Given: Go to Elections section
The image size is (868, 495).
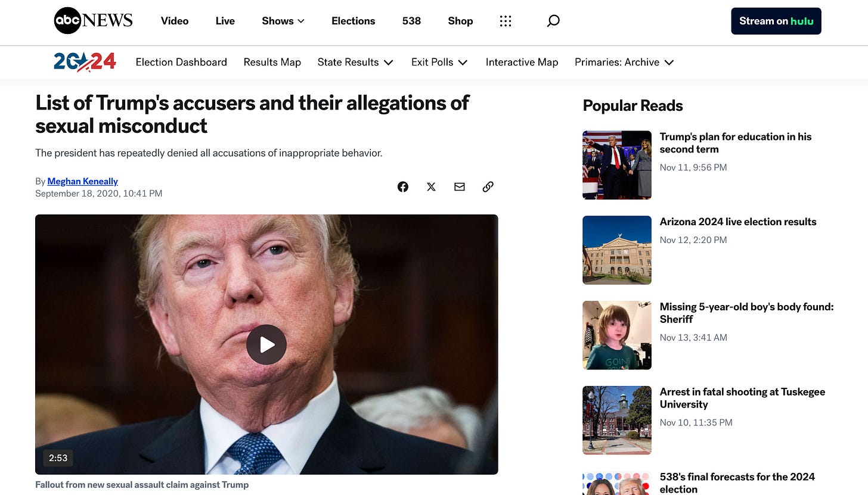Looking at the screenshot, I should coord(354,21).
